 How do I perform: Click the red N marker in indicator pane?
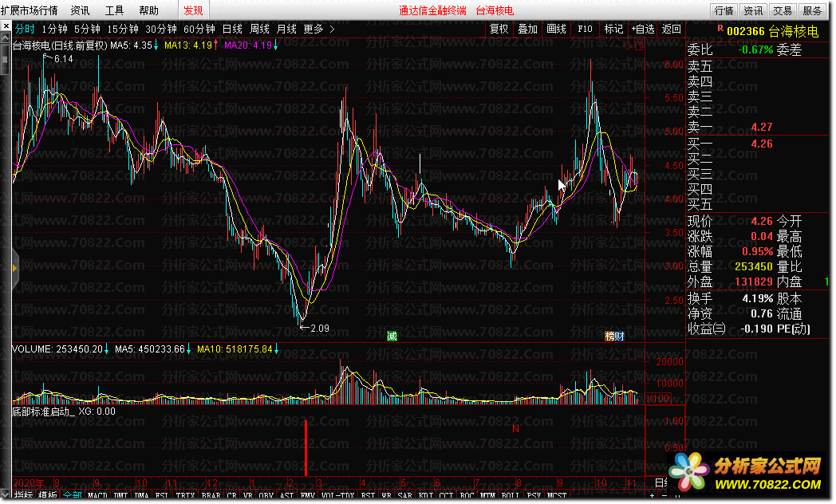tap(515, 429)
